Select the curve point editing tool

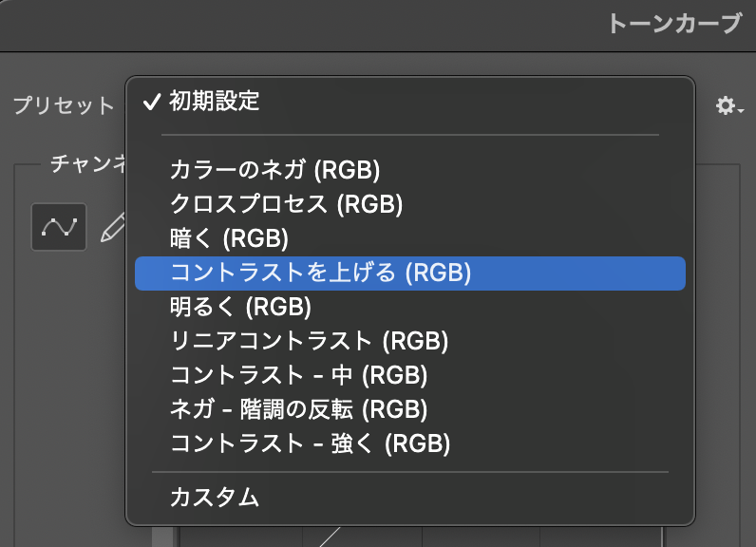59,227
